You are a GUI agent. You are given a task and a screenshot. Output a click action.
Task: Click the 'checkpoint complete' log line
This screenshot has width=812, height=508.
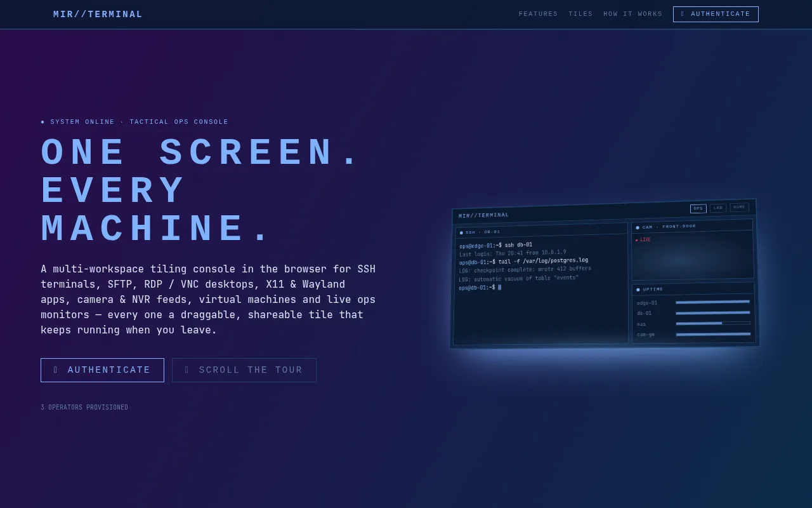[x=525, y=269]
